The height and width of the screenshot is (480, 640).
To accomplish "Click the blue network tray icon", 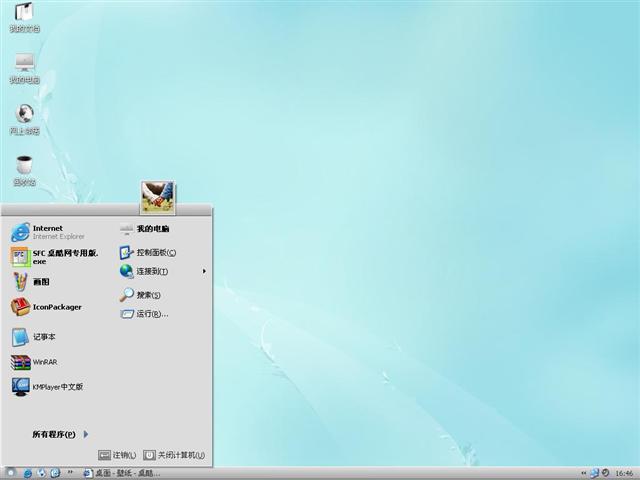I will tap(595, 473).
